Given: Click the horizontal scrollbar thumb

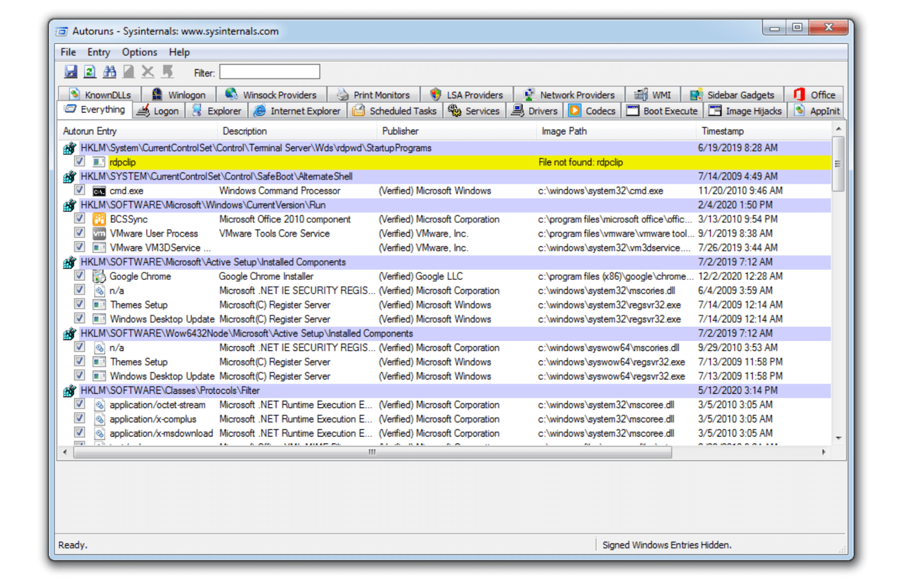Looking at the screenshot, I should click(372, 452).
